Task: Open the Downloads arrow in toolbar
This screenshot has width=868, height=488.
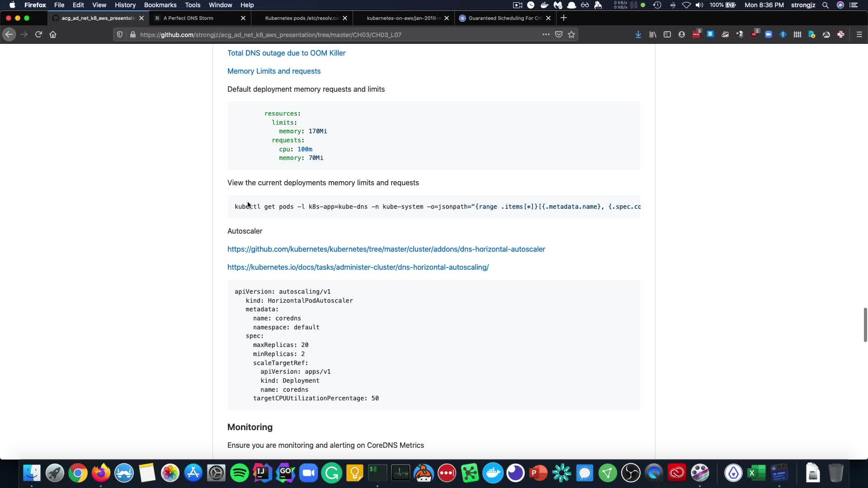Action: pos(638,34)
